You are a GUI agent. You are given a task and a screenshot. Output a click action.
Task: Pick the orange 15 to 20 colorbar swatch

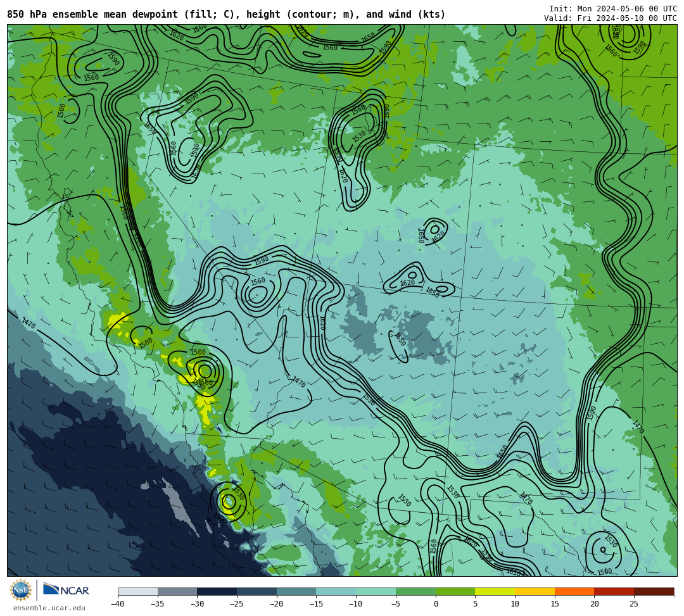click(574, 591)
